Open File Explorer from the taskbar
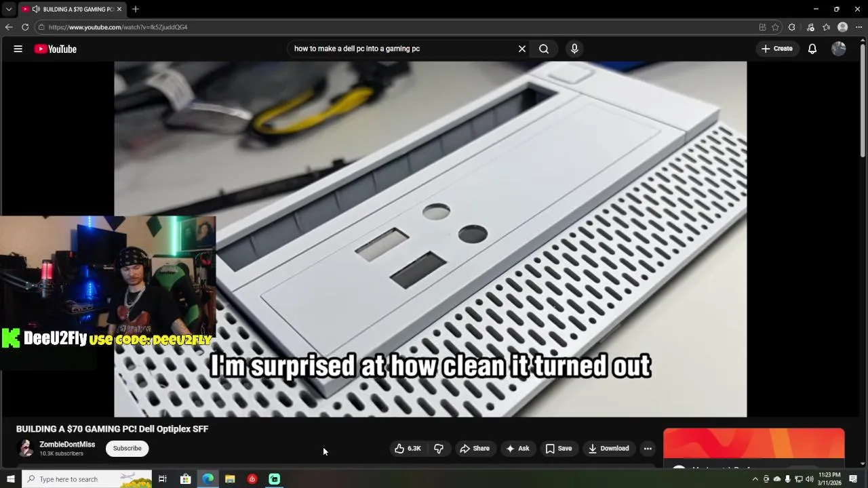 (x=230, y=479)
